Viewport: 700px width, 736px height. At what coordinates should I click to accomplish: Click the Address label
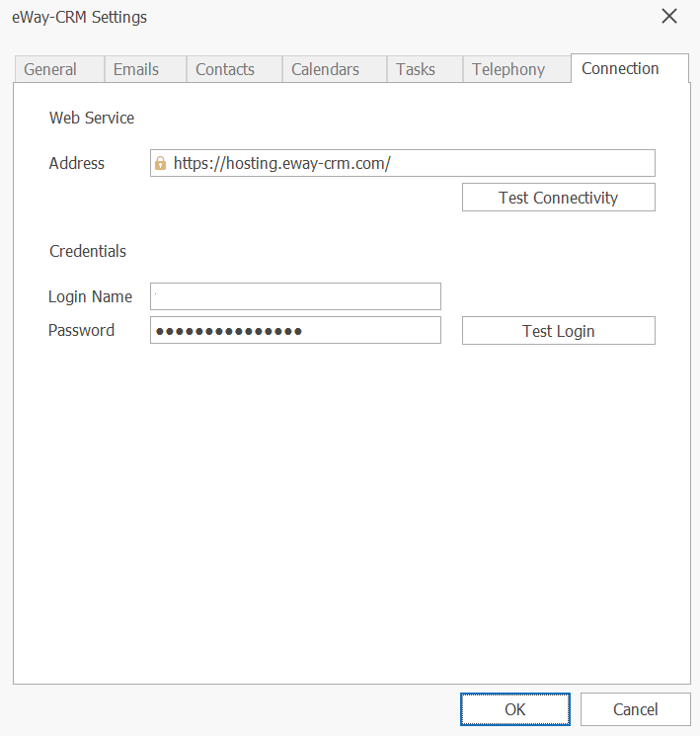(76, 163)
